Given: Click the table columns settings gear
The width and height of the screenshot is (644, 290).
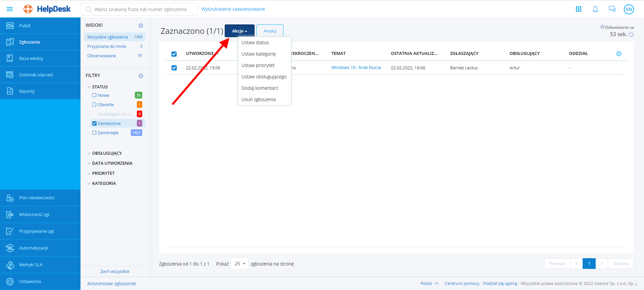Looking at the screenshot, I should tap(619, 54).
